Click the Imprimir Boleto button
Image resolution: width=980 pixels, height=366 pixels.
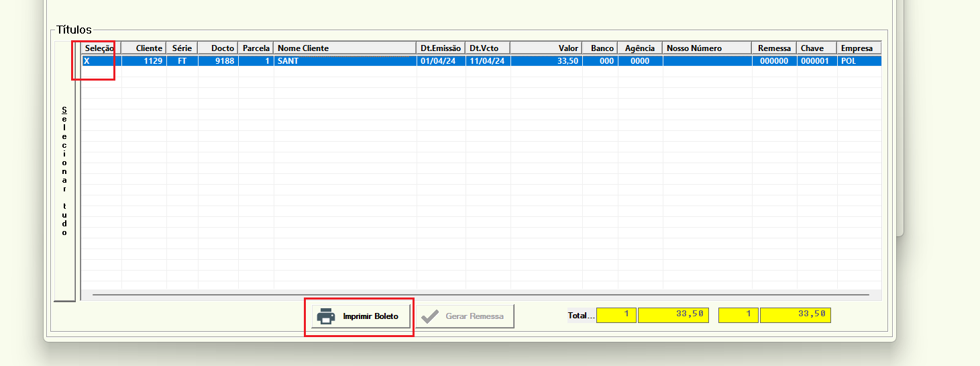pyautogui.click(x=361, y=316)
